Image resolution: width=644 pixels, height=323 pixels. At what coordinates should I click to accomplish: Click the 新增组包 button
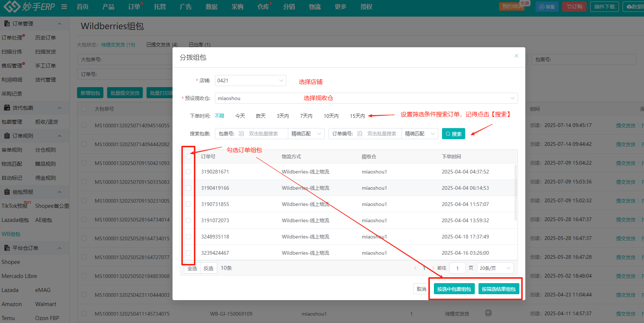pyautogui.click(x=90, y=93)
